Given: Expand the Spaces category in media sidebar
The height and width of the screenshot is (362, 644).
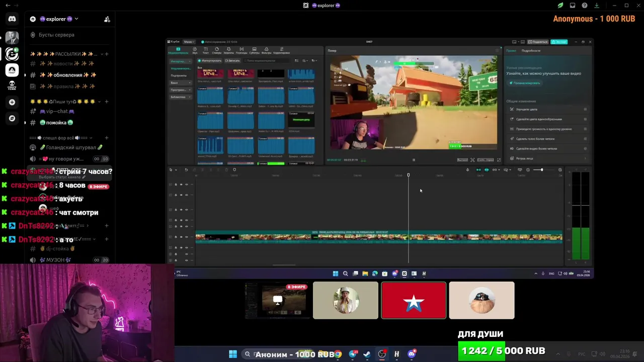Looking at the screenshot, I should click(x=180, y=90).
